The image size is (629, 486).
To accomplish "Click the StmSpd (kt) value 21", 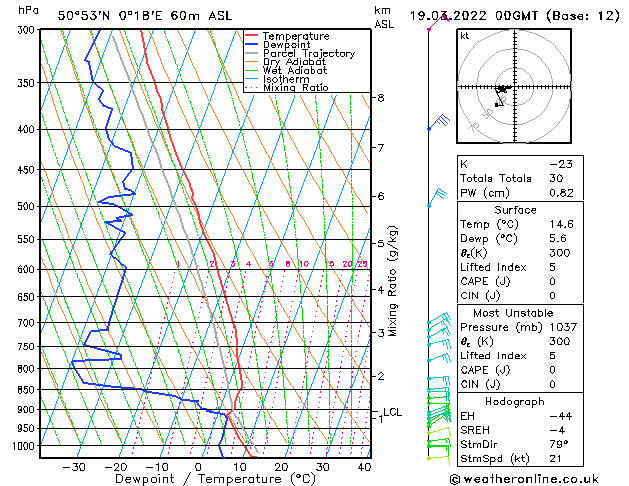I will point(556,459).
